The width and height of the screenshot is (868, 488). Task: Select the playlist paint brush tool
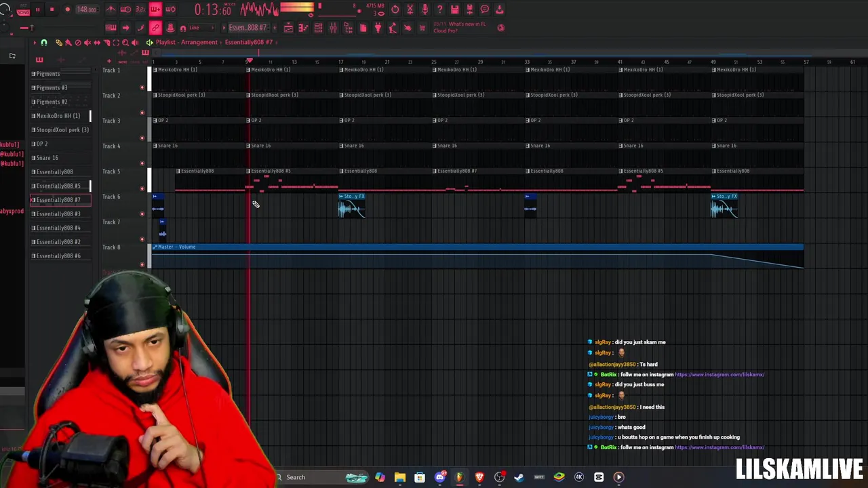pyautogui.click(x=68, y=43)
